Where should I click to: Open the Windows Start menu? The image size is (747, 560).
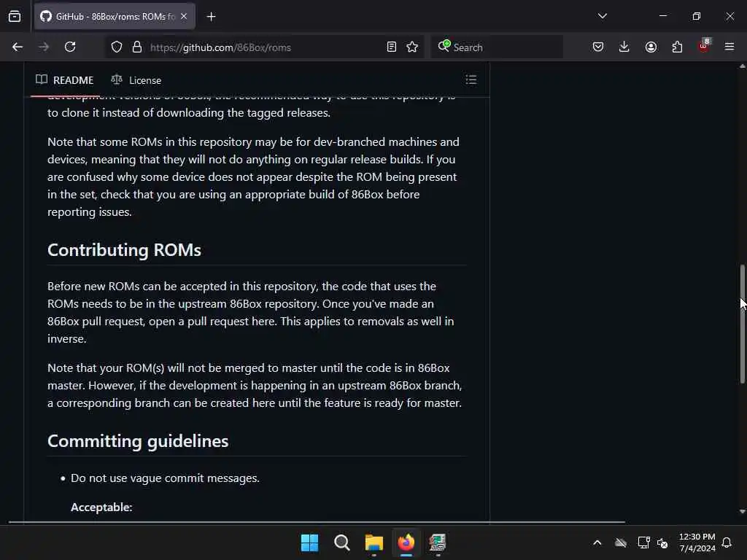309,542
